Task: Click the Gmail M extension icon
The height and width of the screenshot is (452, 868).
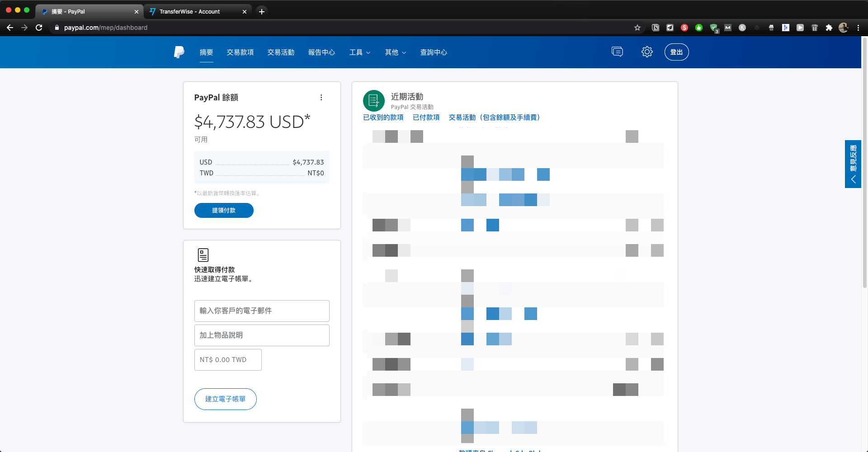Action: pos(728,28)
